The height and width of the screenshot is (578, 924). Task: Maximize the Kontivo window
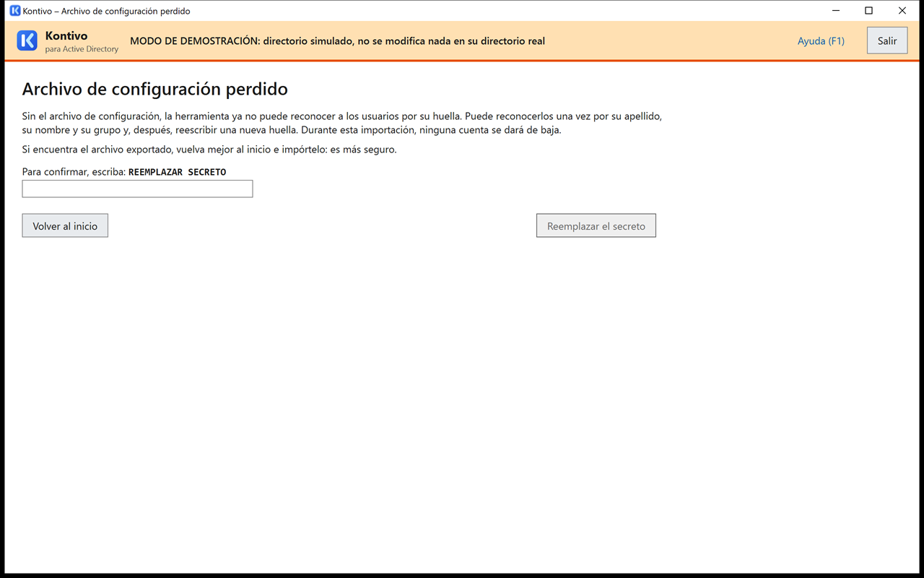869,11
